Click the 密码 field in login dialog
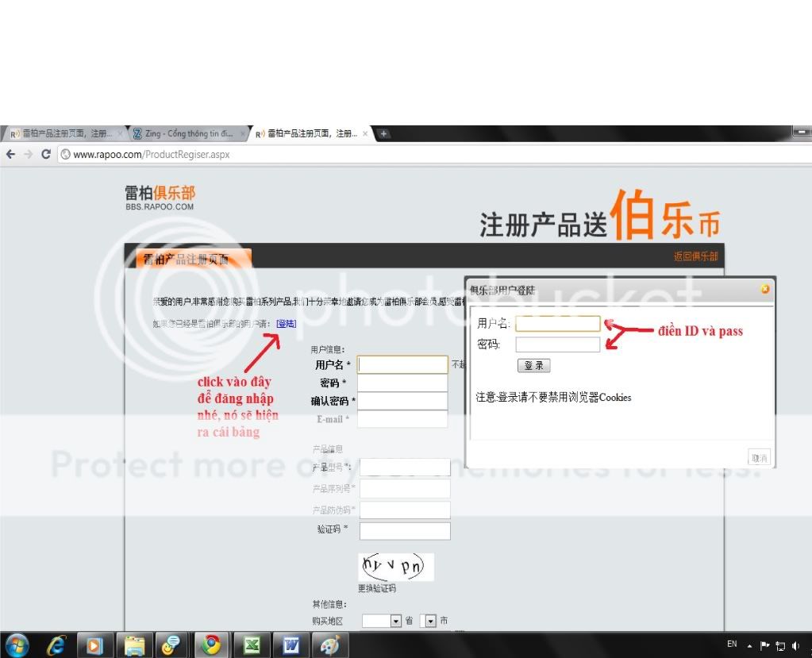Screen dimensions: 812x658 558,344
